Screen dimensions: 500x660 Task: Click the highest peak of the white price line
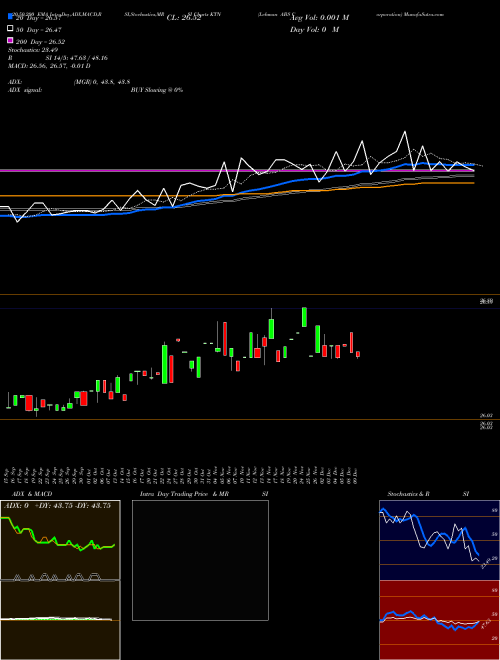405,132
